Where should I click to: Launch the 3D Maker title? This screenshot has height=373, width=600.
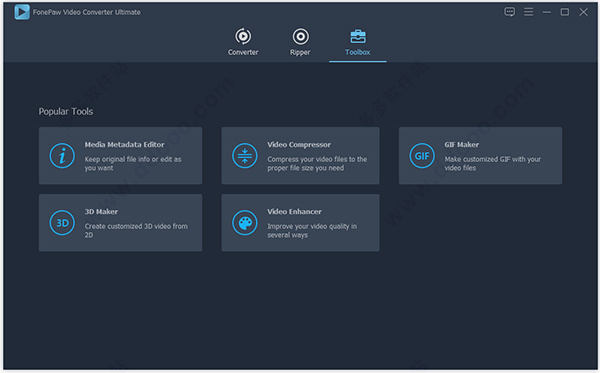(x=101, y=212)
